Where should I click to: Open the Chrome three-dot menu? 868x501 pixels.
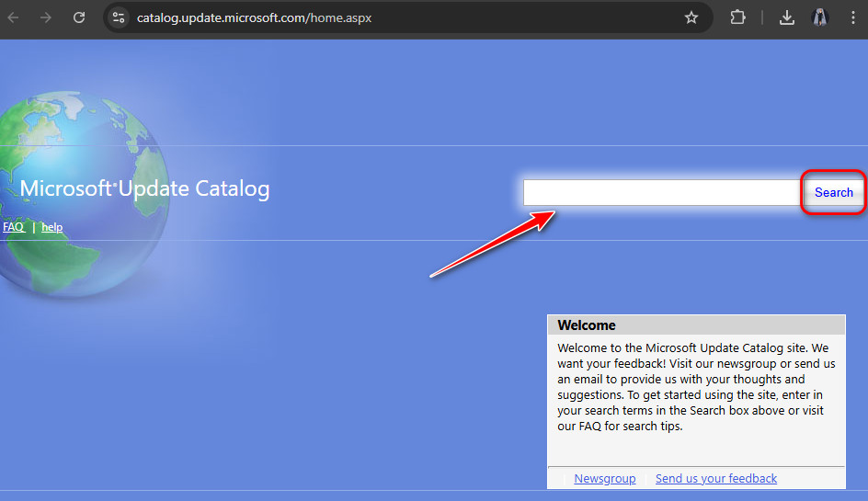point(852,17)
